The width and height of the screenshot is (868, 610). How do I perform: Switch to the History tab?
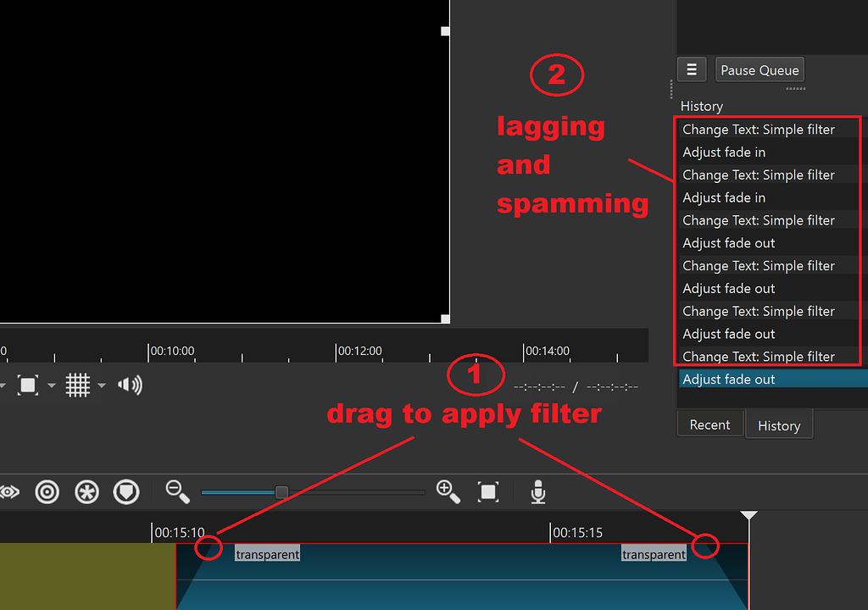click(779, 424)
